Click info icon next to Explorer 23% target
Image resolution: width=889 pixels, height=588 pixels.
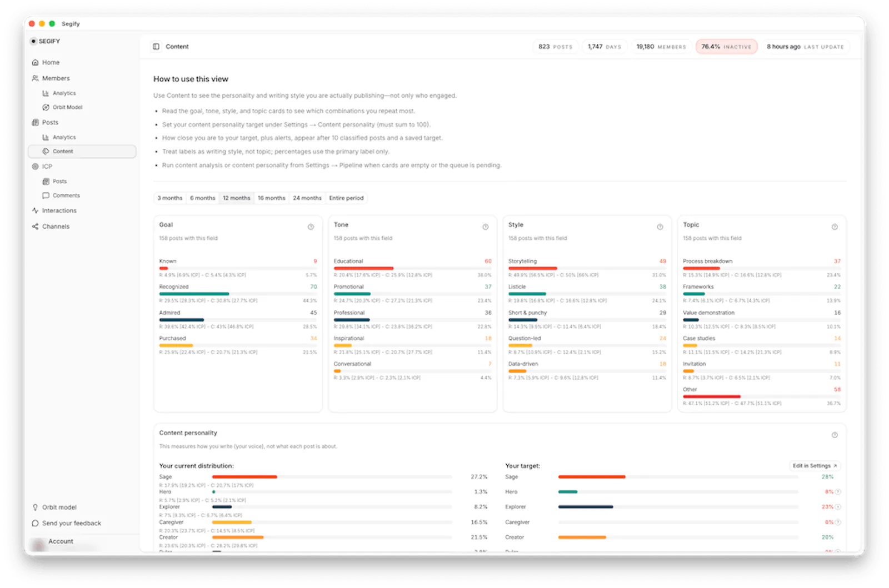838,507
